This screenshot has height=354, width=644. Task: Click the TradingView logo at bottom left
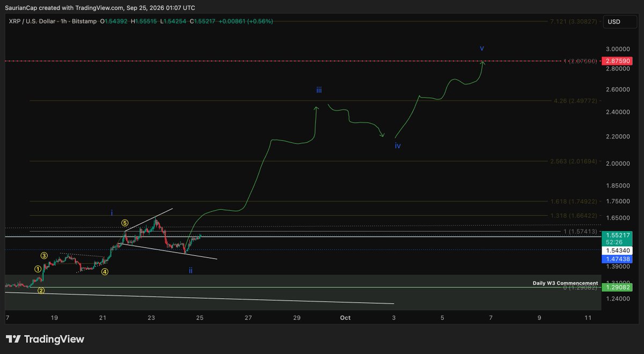(45, 339)
